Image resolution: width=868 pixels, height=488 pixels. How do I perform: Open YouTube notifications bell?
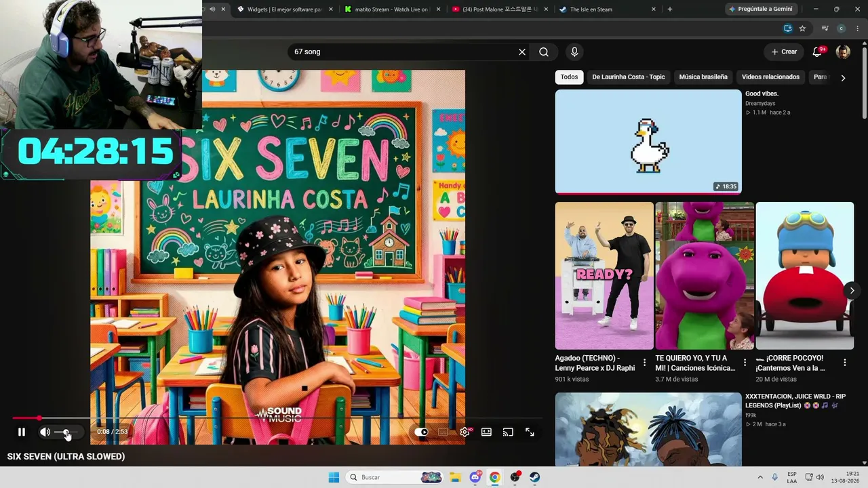coord(818,52)
